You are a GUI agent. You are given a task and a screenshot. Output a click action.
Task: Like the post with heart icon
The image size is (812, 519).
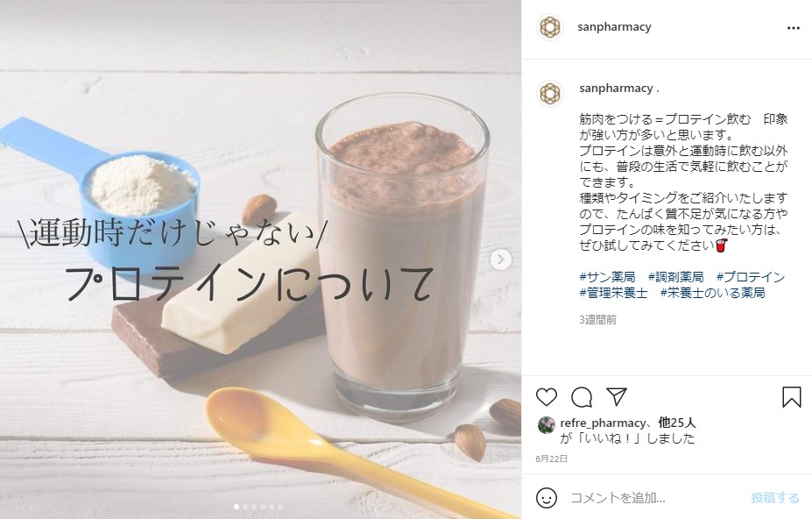click(x=547, y=397)
